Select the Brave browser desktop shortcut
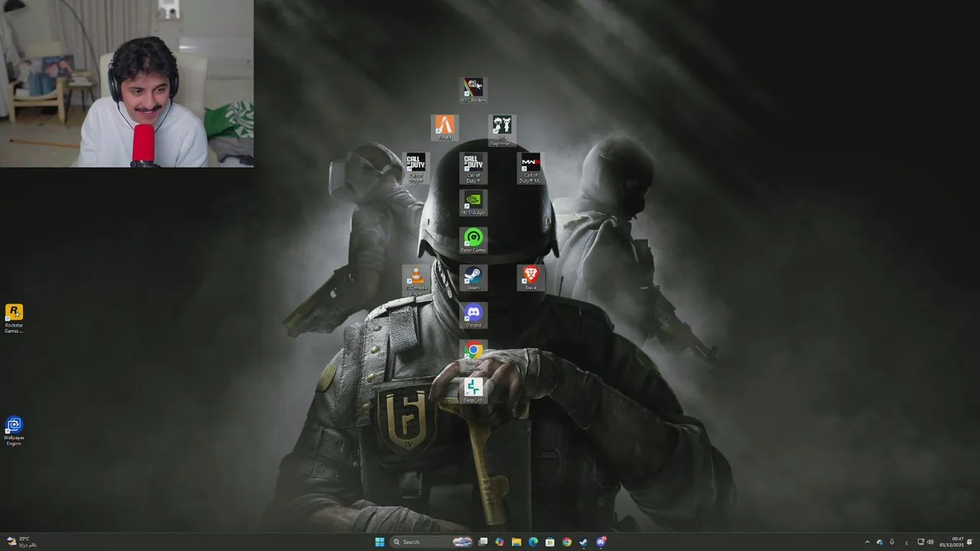The width and height of the screenshot is (980, 551). pyautogui.click(x=530, y=278)
